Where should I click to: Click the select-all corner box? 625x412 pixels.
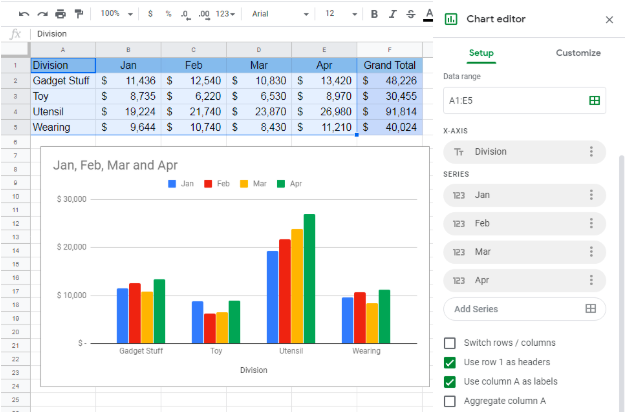point(16,50)
